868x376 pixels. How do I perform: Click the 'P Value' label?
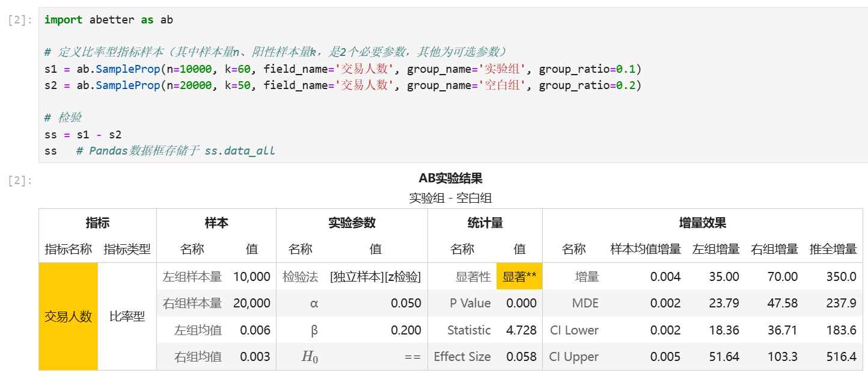pos(471,303)
